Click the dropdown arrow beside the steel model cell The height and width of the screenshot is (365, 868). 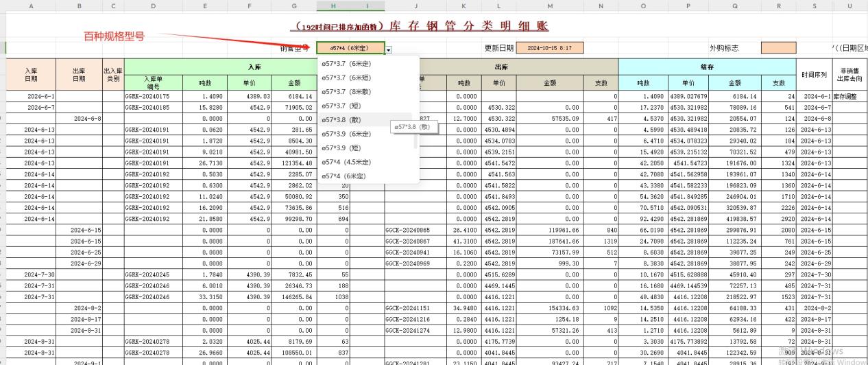click(x=389, y=49)
